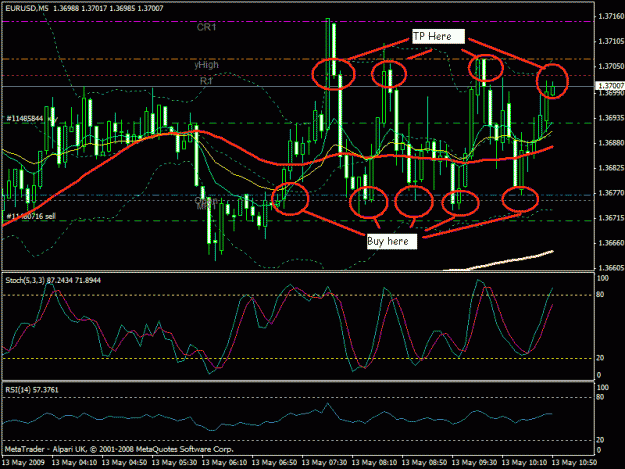
Task: Click the 13 May 2009 date label
Action: [23, 462]
